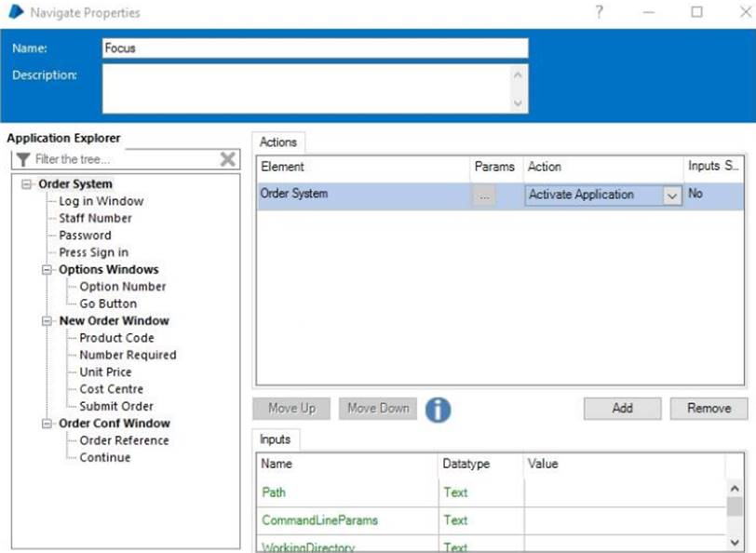Viewport: 756px width, 553px height.
Task: Open the help question mark icon
Action: (599, 12)
